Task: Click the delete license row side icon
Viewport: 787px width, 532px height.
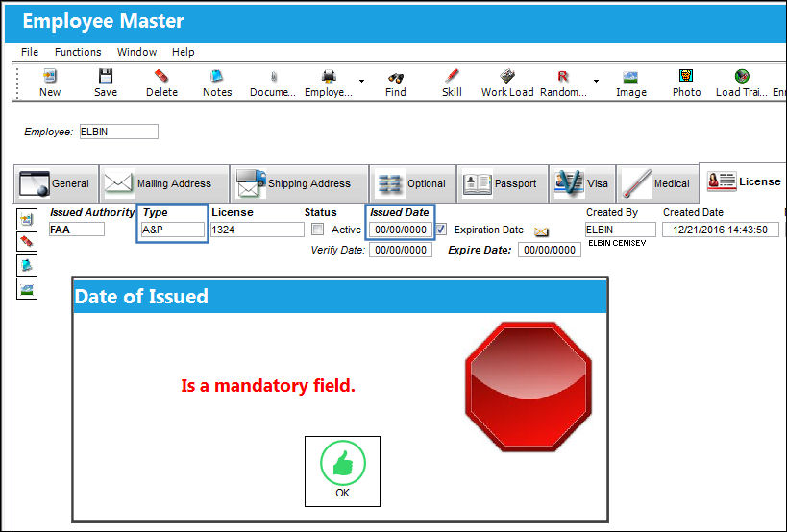Action: (x=27, y=242)
